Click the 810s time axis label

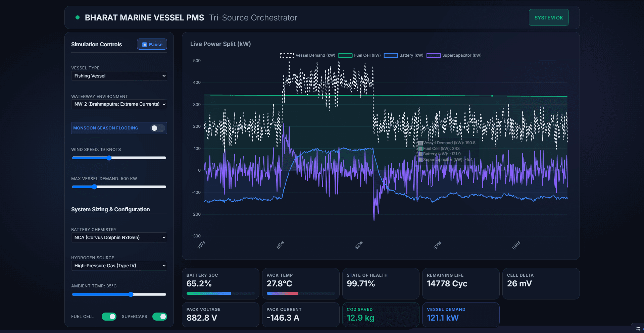280,245
